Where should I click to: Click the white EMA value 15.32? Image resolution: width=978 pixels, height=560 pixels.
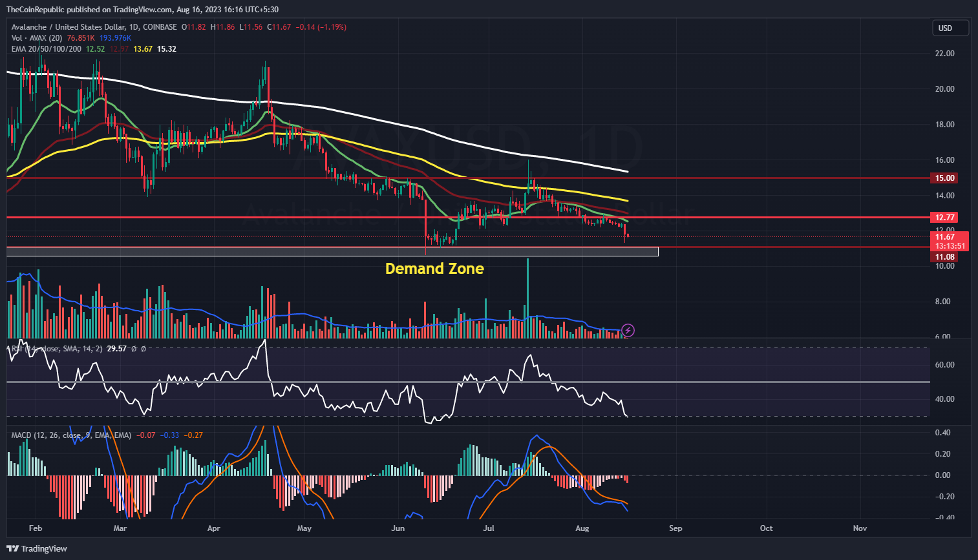(167, 49)
